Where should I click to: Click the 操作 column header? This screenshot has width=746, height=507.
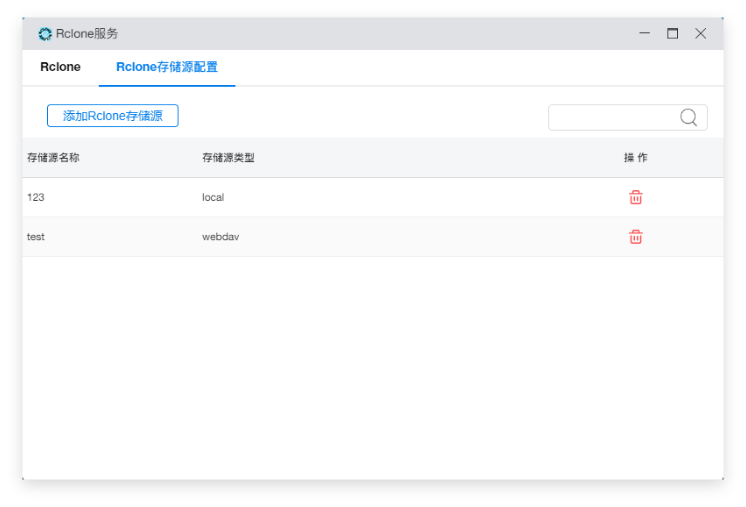[x=636, y=157]
